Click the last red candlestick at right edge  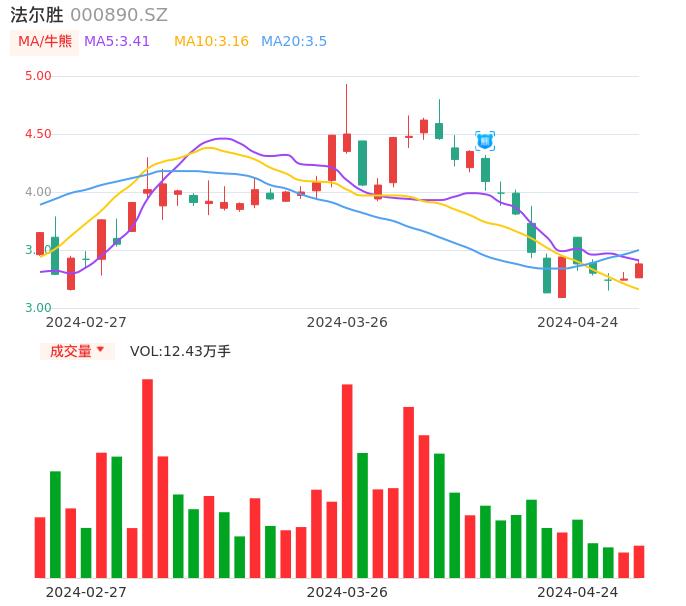[639, 270]
